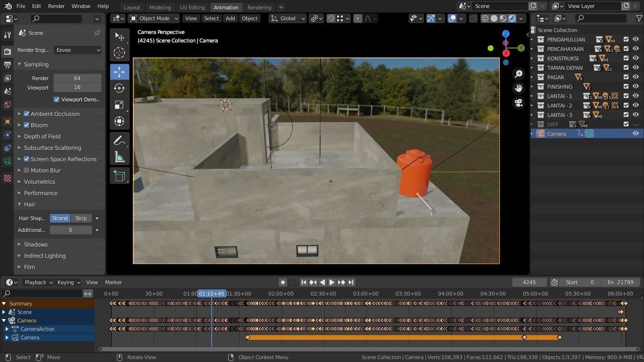
Task: Select Strand hair shape type
Action: tap(60, 218)
